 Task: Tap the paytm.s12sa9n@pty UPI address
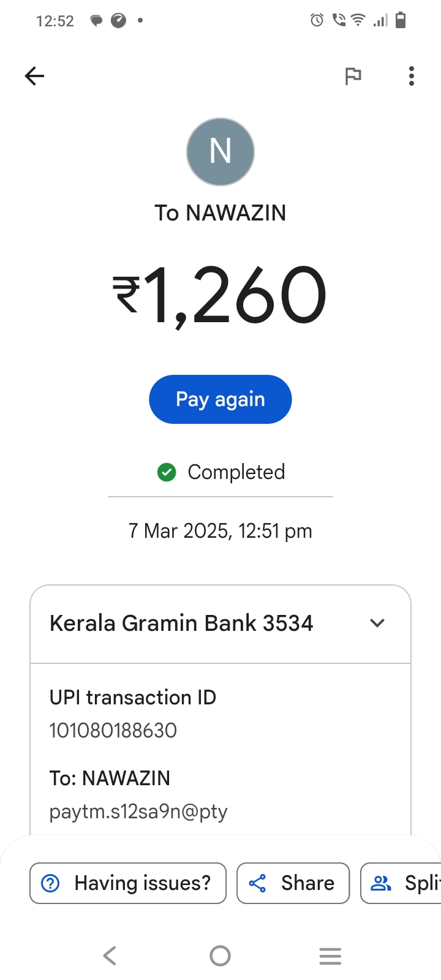(x=138, y=812)
